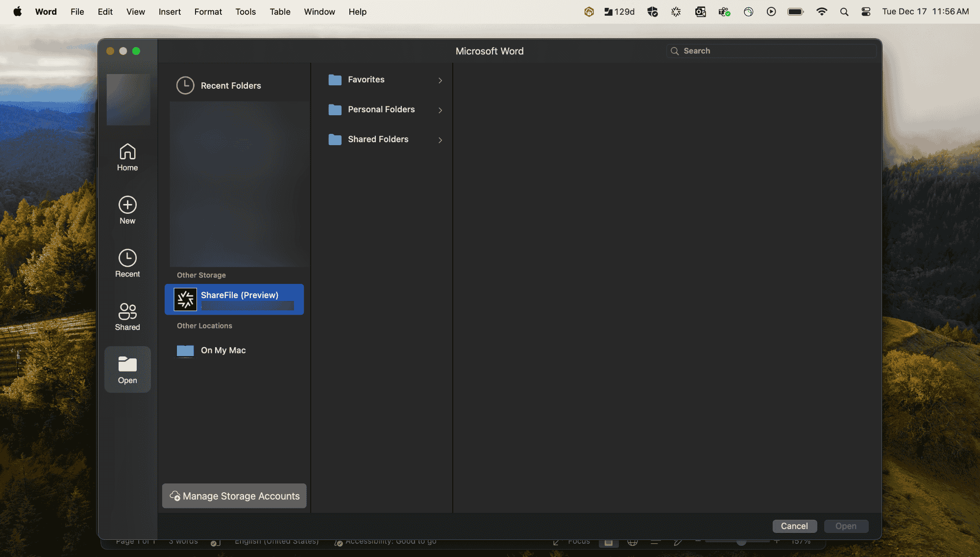
Task: Open the Table menu
Action: tap(280, 12)
